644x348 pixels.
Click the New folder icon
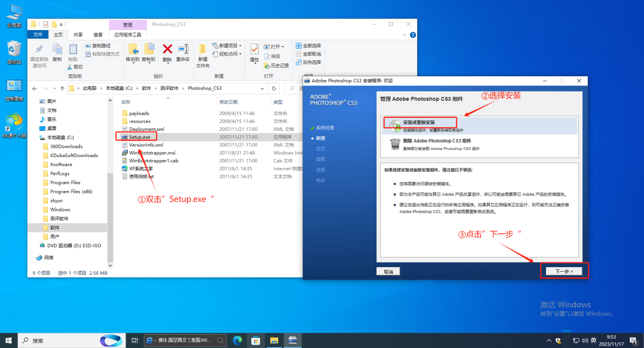203,55
